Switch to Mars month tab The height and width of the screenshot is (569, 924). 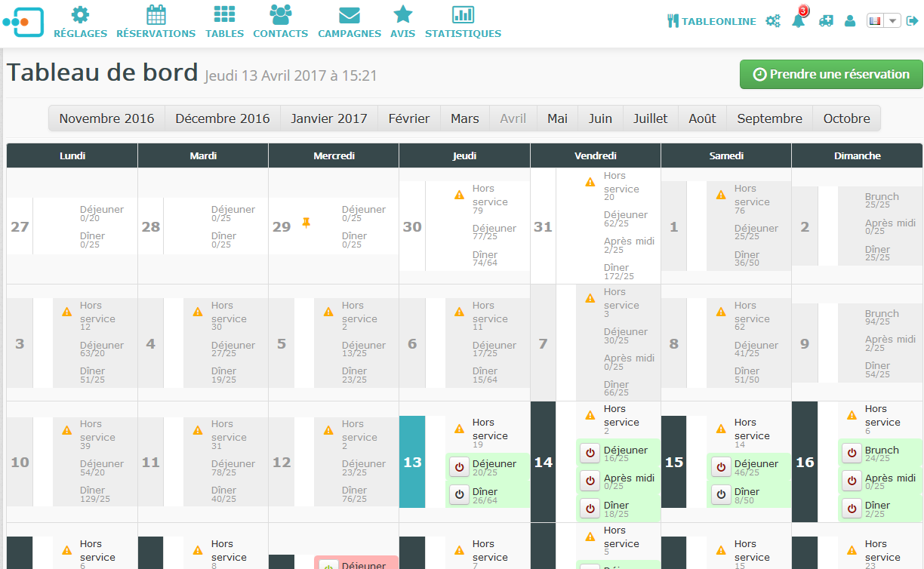point(465,118)
